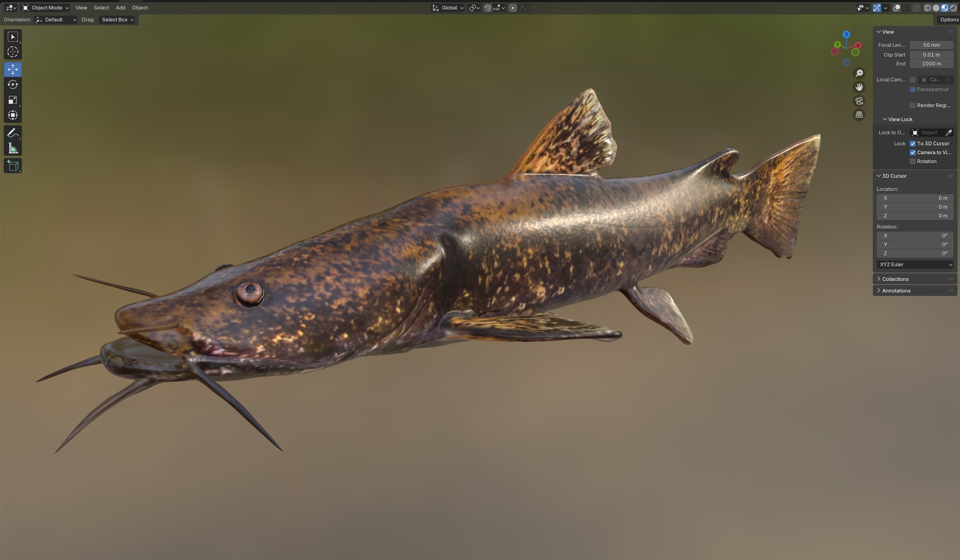Click the blue Z axis gizmo
The width and height of the screenshot is (960, 560).
coord(846,34)
